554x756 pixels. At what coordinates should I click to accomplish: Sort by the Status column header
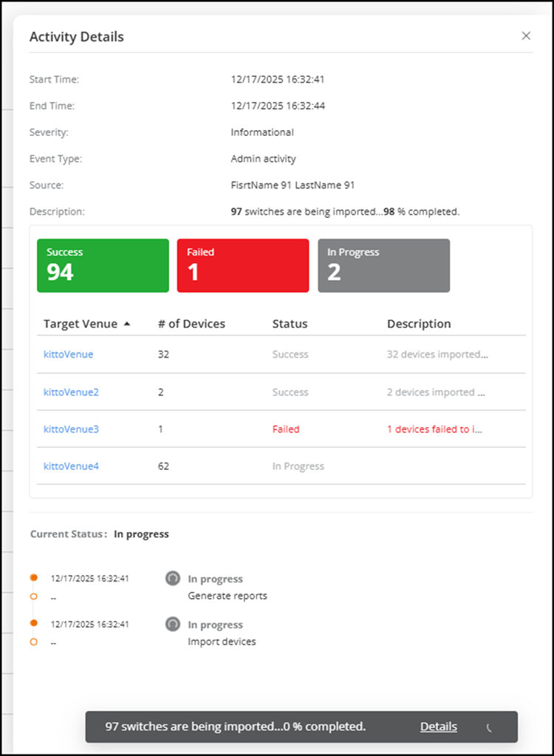[x=290, y=324]
